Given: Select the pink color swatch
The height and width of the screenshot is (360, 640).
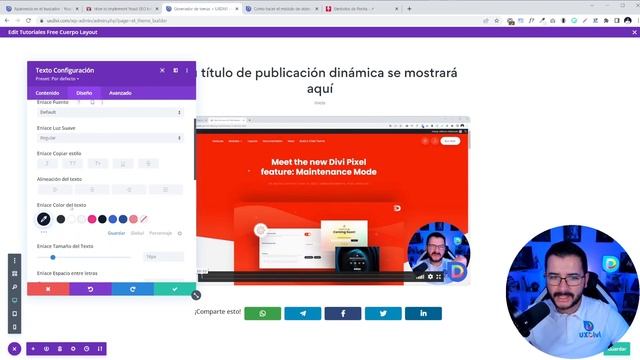Looking at the screenshot, I should (92, 220).
